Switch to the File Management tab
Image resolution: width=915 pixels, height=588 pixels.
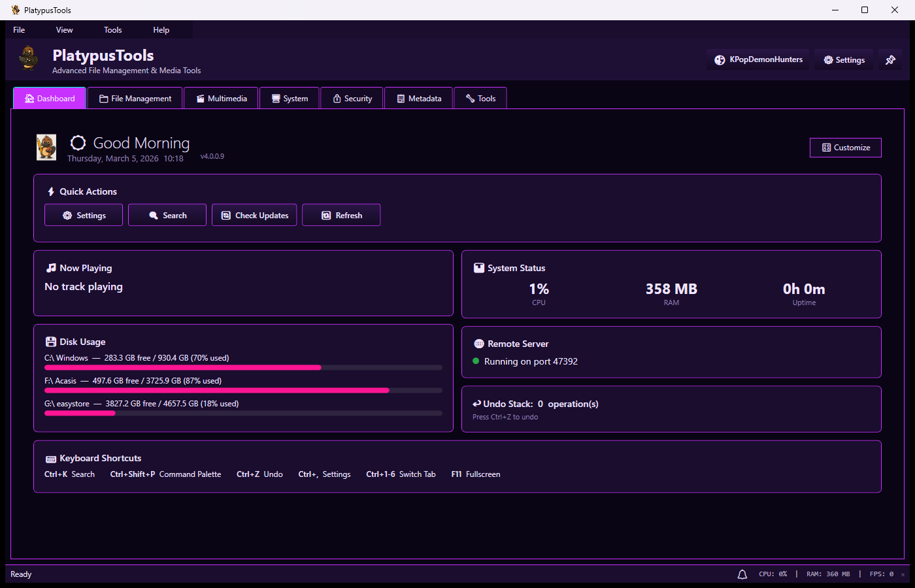tap(135, 99)
